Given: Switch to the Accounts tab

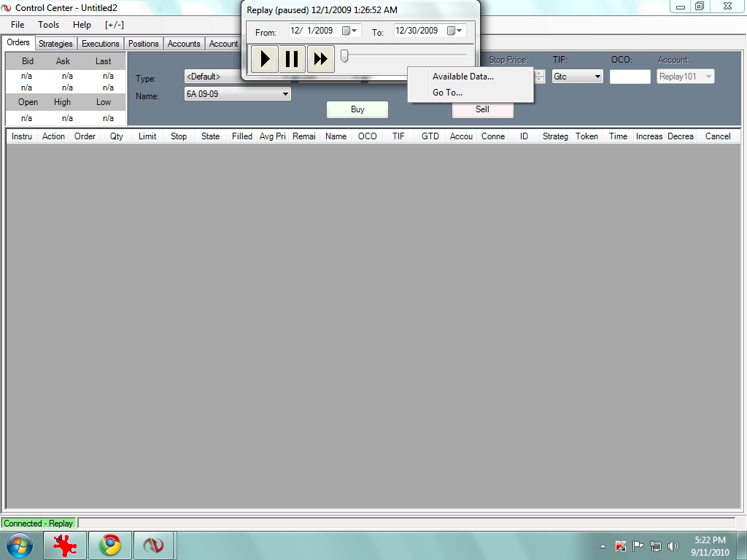Looking at the screenshot, I should [184, 43].
